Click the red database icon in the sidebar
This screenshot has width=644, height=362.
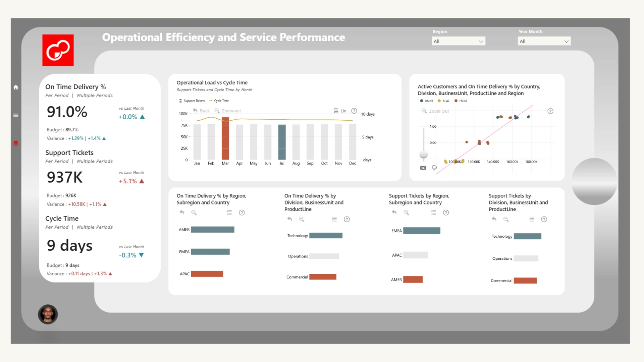(16, 143)
